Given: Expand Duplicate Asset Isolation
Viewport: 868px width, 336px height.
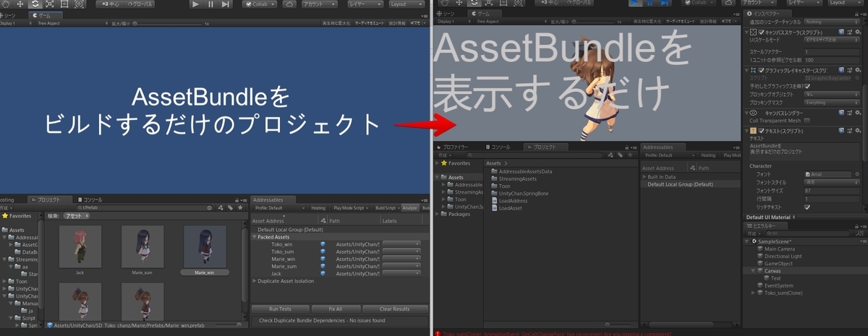Looking at the screenshot, I should (254, 280).
